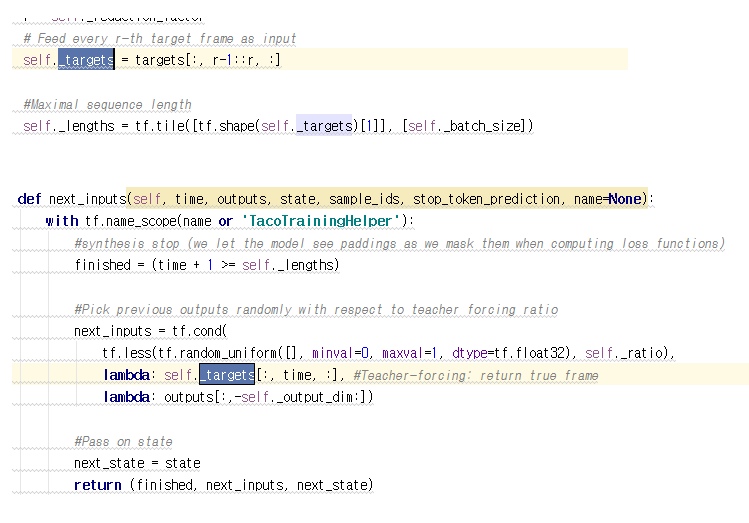The width and height of the screenshot is (749, 523).
Task: Click 'self._lengths' in the finished comparison
Action: 288,265
